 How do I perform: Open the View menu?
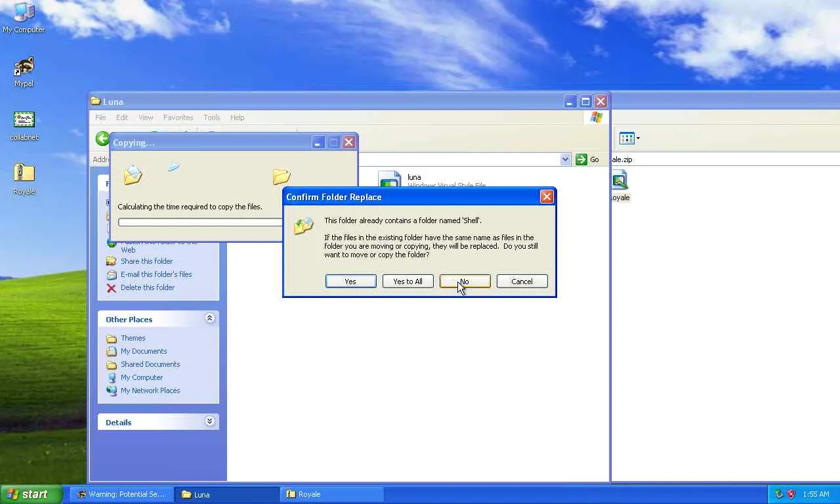(x=146, y=117)
